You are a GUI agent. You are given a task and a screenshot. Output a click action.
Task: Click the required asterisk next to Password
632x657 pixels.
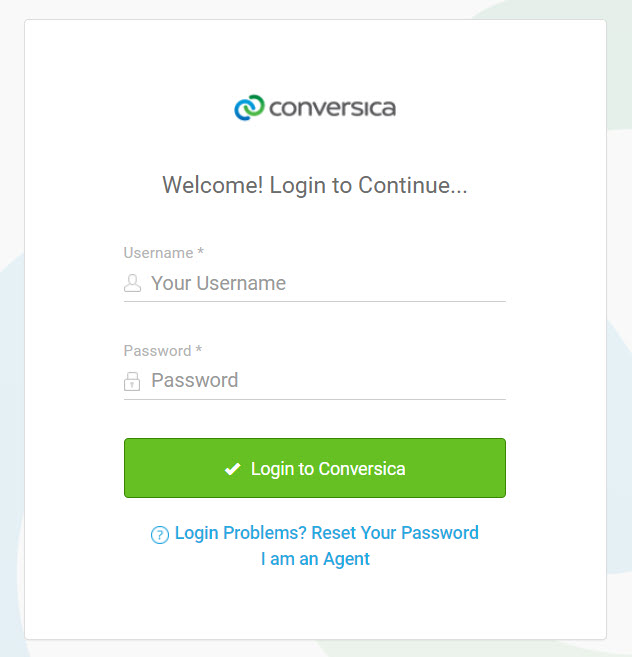199,349
